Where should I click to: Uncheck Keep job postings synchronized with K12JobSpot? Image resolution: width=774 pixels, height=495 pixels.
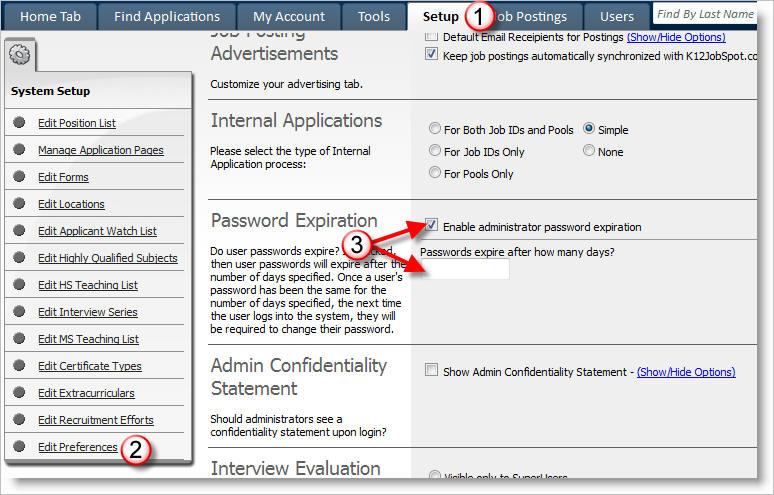click(431, 54)
